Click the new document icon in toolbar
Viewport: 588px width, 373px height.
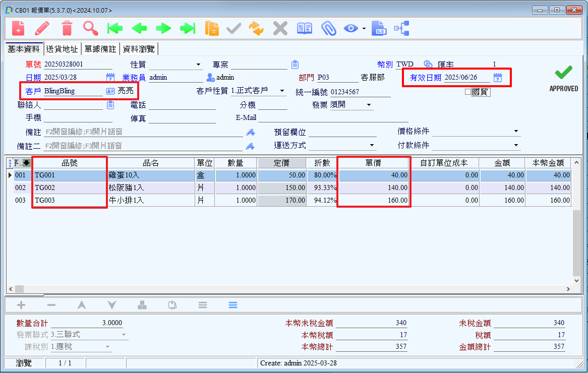pos(18,28)
